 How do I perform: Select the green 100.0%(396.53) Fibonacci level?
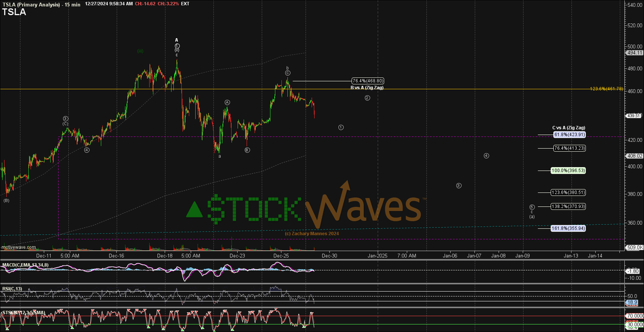[x=568, y=170]
